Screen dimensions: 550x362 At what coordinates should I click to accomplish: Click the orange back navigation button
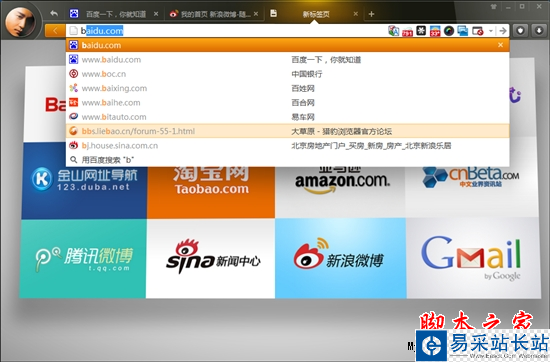pyautogui.click(x=55, y=31)
